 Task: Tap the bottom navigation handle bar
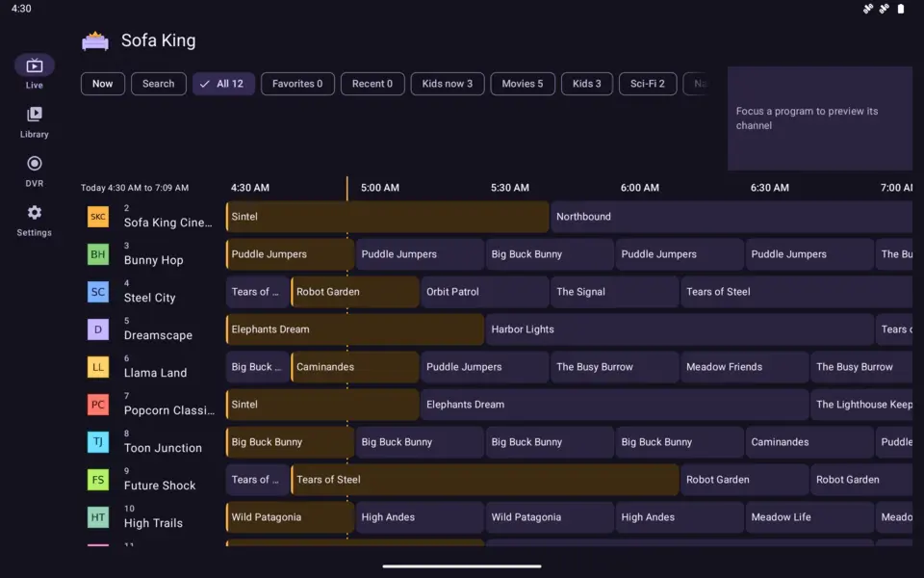[x=462, y=566]
